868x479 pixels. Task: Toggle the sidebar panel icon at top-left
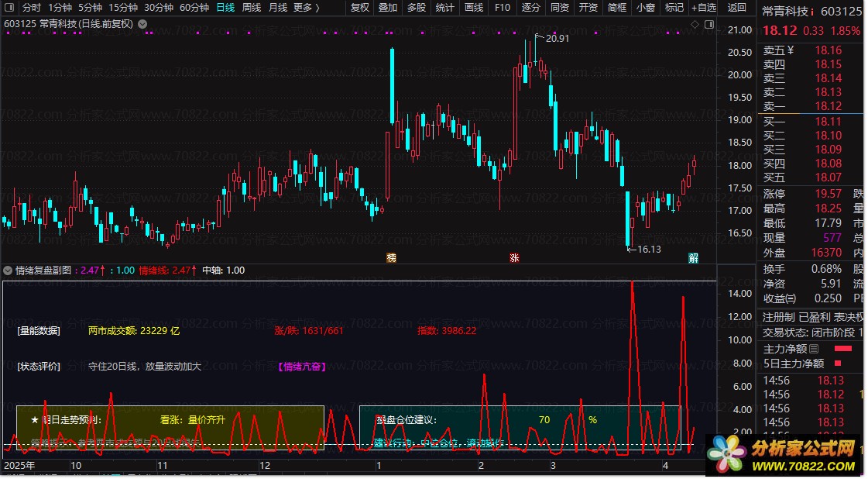click(9, 7)
